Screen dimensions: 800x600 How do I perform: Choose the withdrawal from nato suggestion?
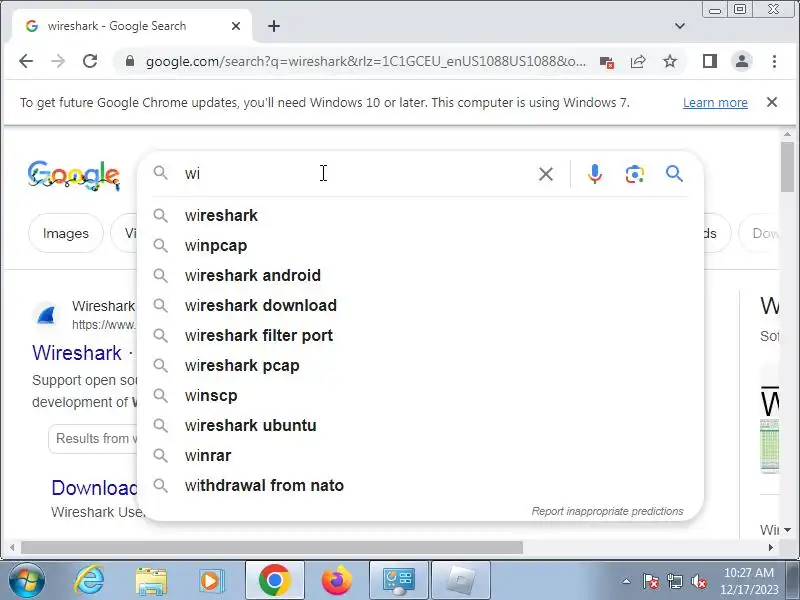pos(420,486)
